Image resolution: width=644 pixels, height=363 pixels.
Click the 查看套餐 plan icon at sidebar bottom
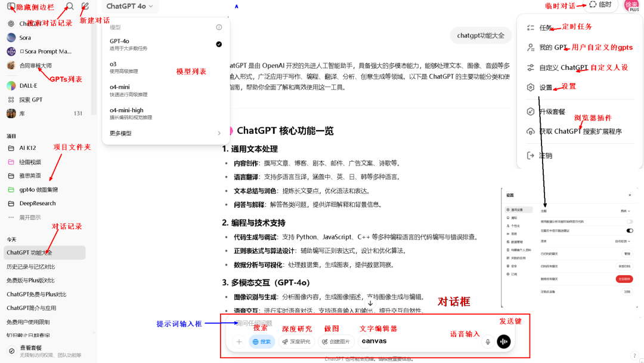tap(11, 350)
